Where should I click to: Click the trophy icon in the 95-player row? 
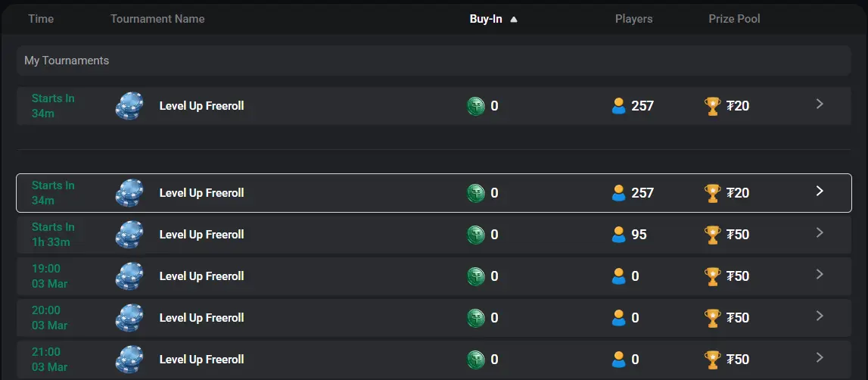tap(713, 235)
